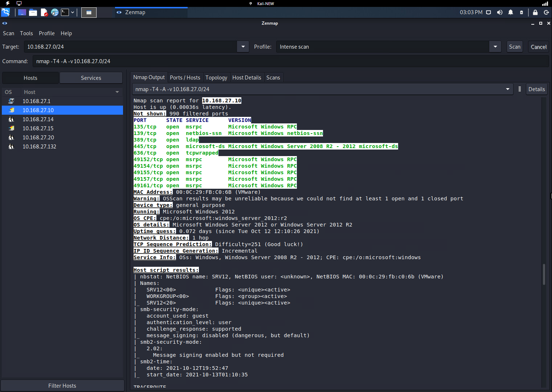Expand the Profile dropdown arrow
Screen dimensions: 552x392
(x=495, y=47)
